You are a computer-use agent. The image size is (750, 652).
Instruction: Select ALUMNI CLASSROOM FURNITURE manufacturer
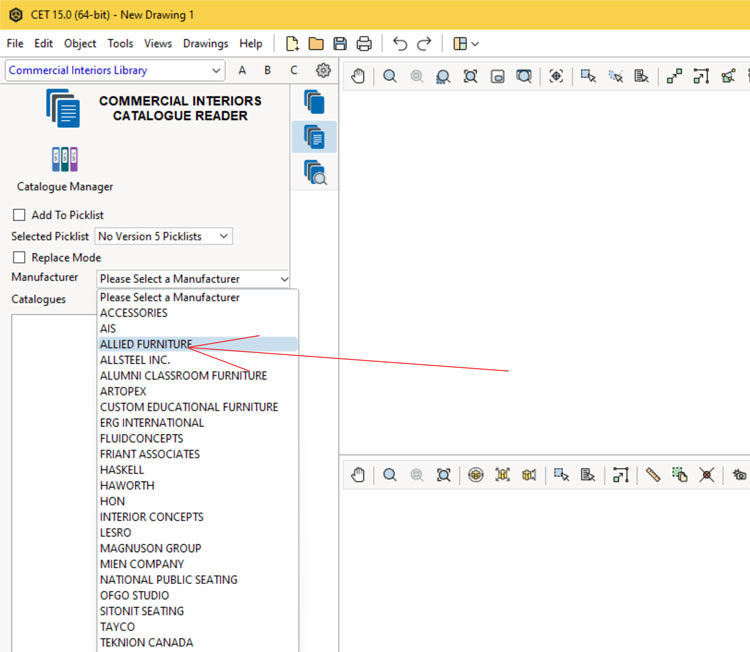tap(198, 376)
